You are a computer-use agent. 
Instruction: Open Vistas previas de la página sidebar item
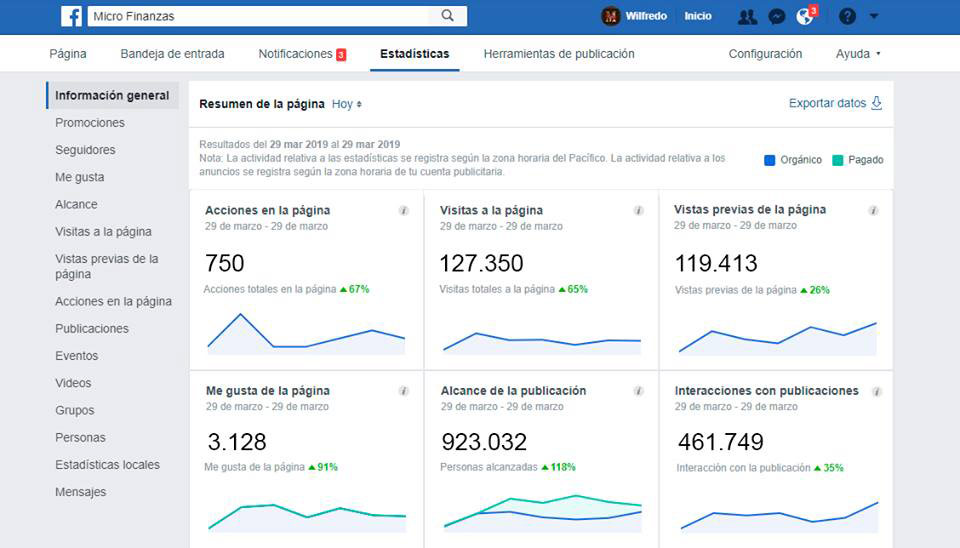[x=107, y=266]
